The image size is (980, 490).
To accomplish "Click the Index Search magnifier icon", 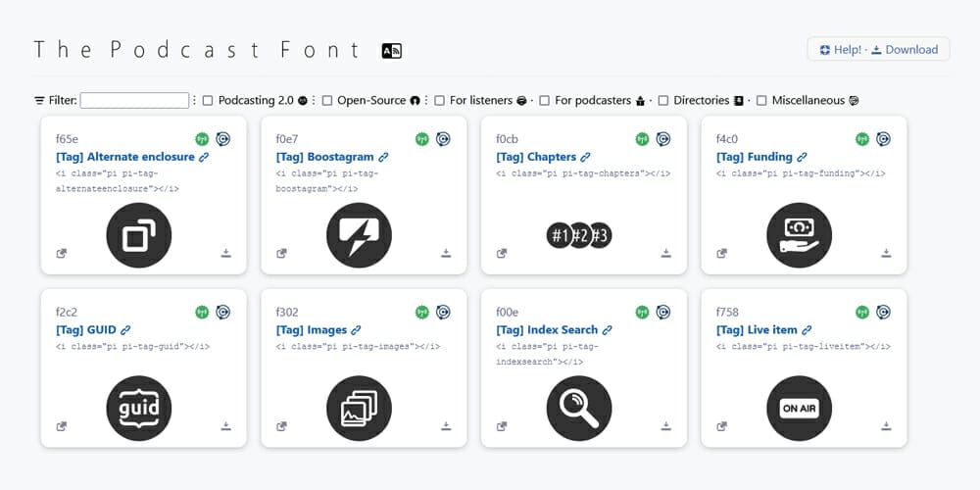I will 579,409.
